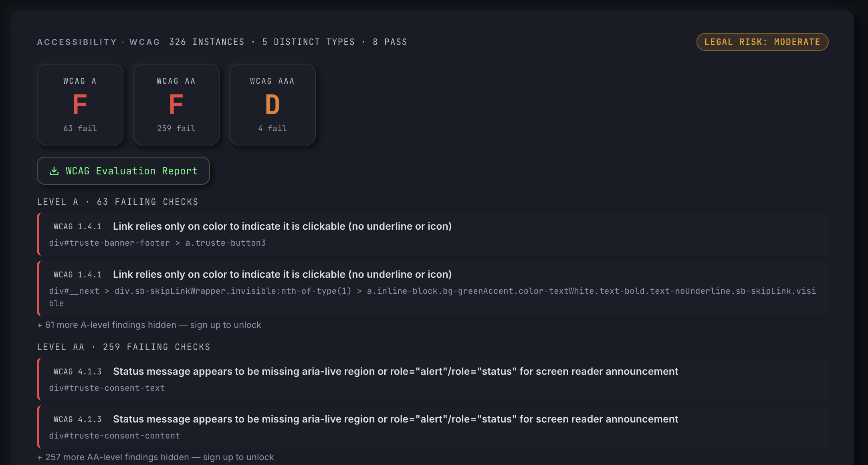This screenshot has width=868, height=465.
Task: Click the WCAG Evaluation Report button
Action: pyautogui.click(x=123, y=171)
